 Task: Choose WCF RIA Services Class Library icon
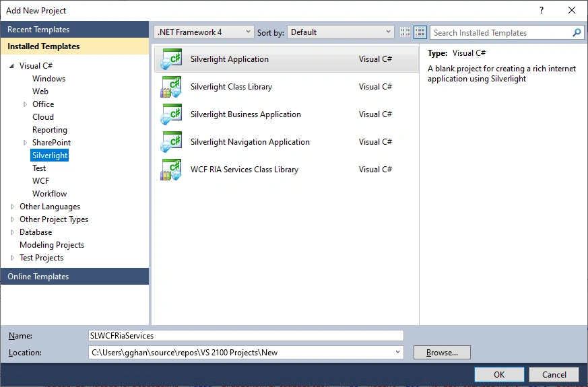tap(171, 170)
